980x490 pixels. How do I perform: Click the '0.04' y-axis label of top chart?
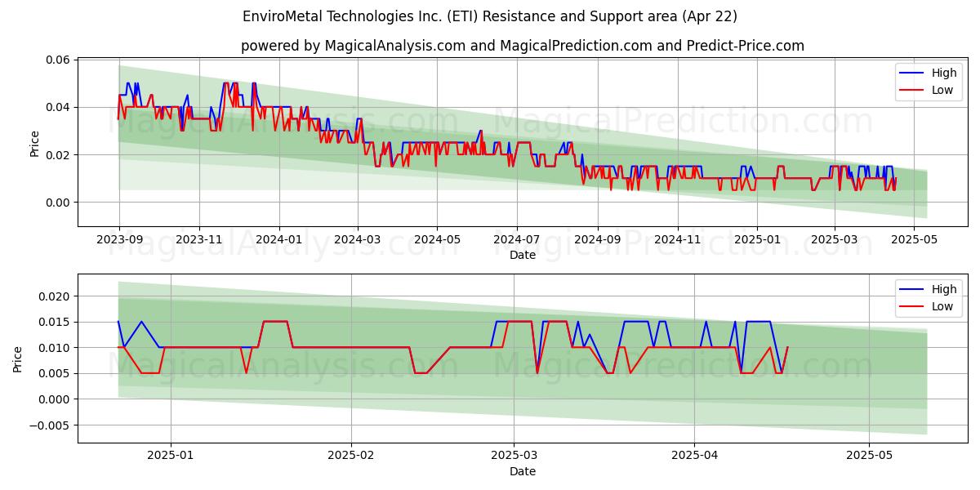[57, 108]
